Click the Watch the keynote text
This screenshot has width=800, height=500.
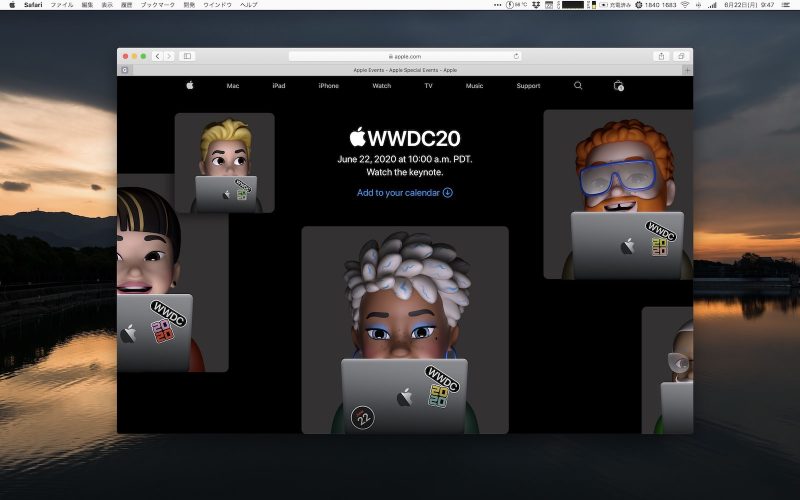coord(405,172)
